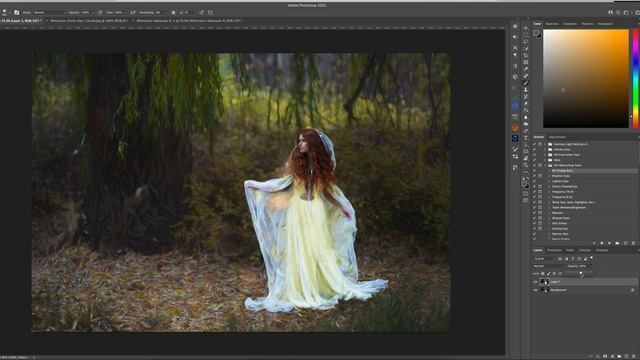The height and width of the screenshot is (360, 640).
Task: Click the blue circle plugin panel icon
Action: 515,106
